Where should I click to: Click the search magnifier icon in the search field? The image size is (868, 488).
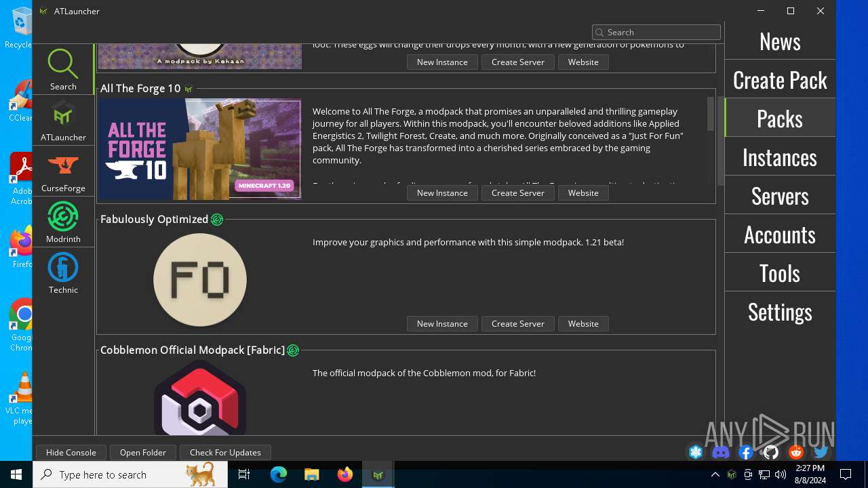tap(599, 32)
